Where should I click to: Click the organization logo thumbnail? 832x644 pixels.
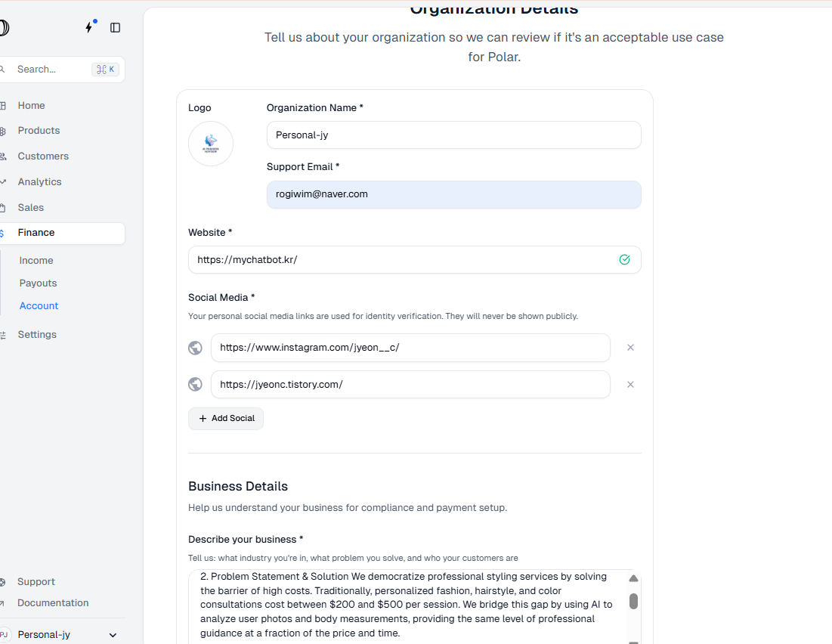[x=211, y=144]
